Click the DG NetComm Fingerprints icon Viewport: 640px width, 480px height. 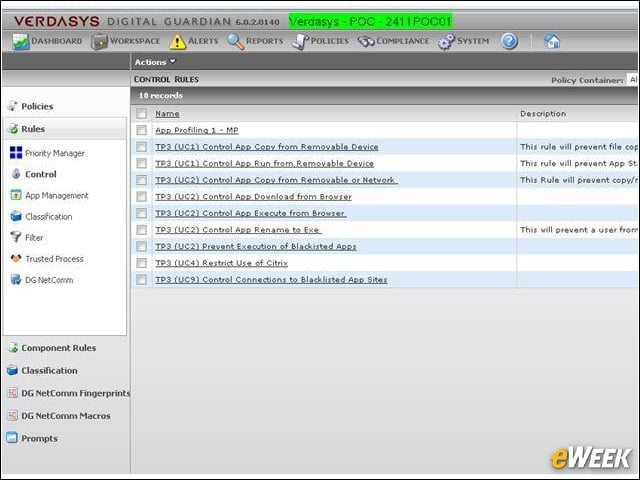(13, 393)
